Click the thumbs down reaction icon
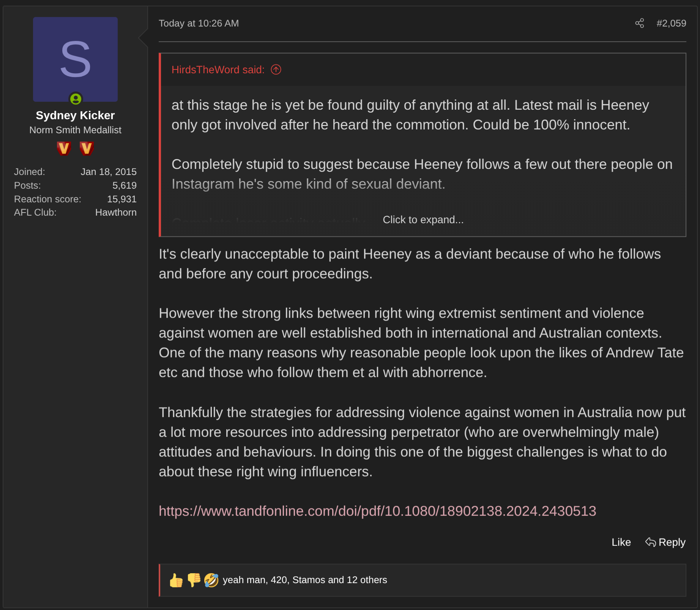 [x=194, y=580]
